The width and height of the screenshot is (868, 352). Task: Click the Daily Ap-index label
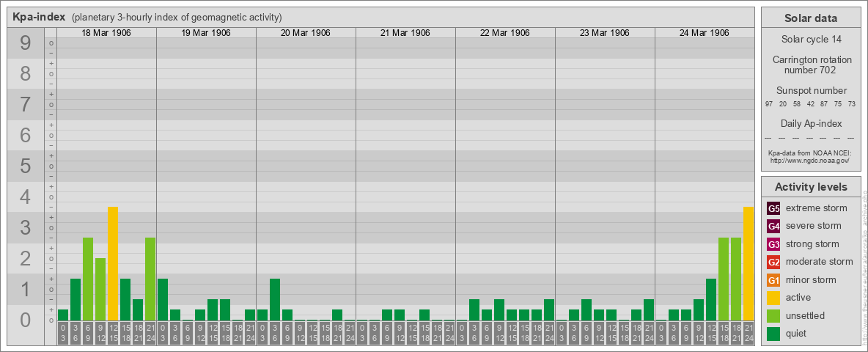(x=810, y=123)
